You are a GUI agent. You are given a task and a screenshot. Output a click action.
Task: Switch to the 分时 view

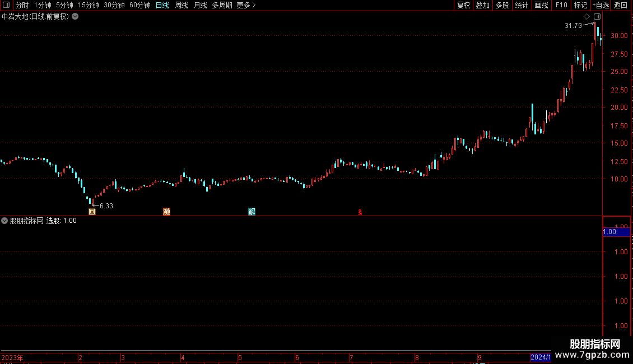pyautogui.click(x=22, y=5)
